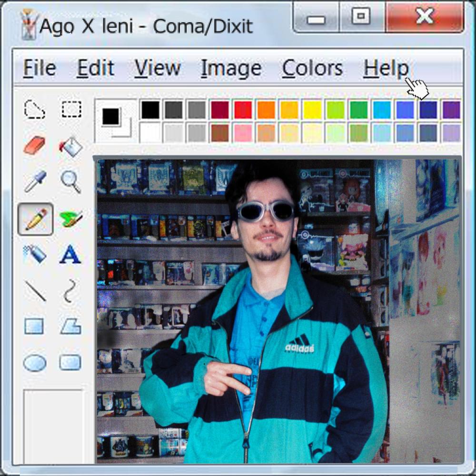Pick the white swatch
Viewport: 476px width, 476px height.
tap(150, 133)
